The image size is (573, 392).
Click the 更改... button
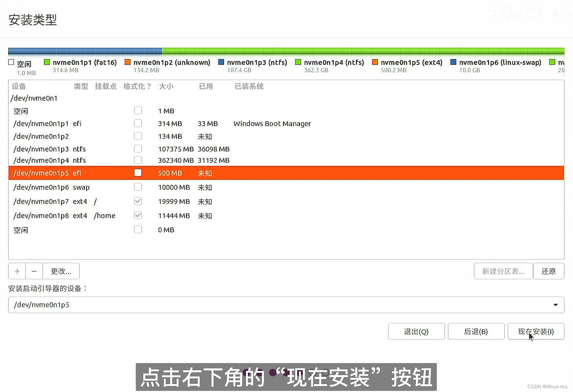point(61,271)
